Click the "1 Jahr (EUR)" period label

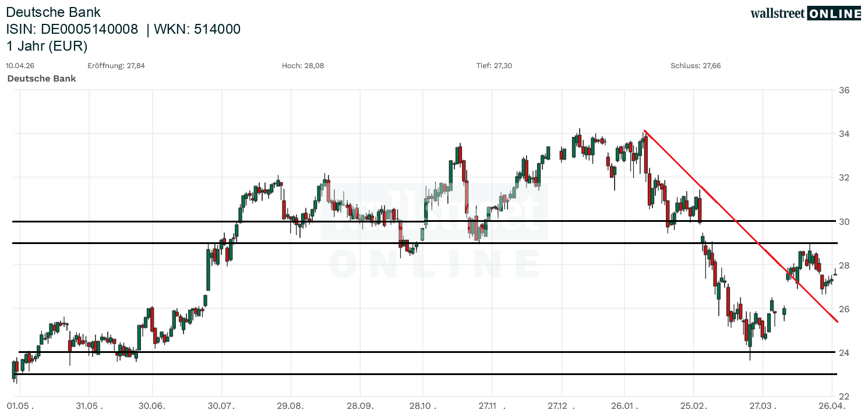pyautogui.click(x=47, y=46)
